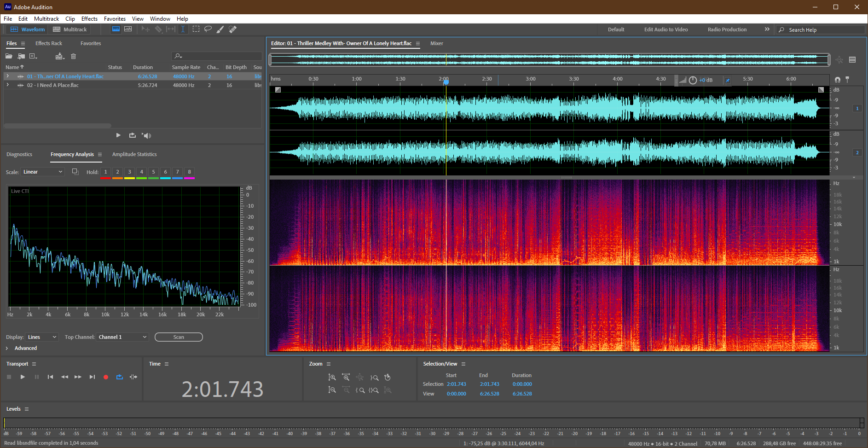This screenshot has width=868, height=448.
Task: Switch to the Mixer tab
Action: (437, 43)
